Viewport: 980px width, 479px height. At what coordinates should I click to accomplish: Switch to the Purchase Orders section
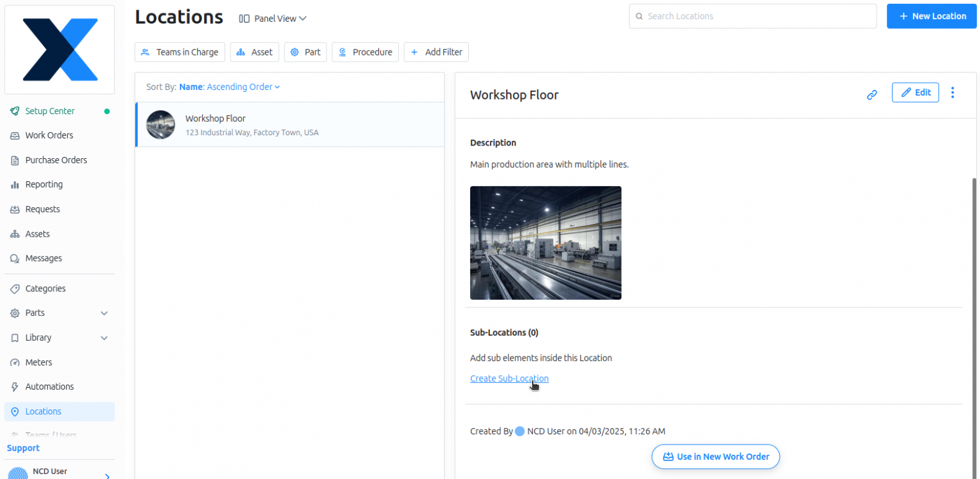[x=56, y=160]
